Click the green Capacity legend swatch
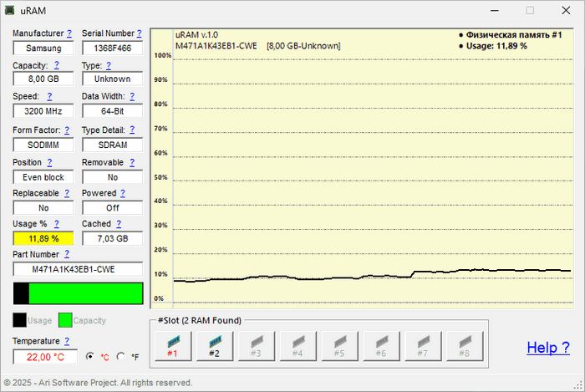The image size is (585, 392). tap(65, 320)
